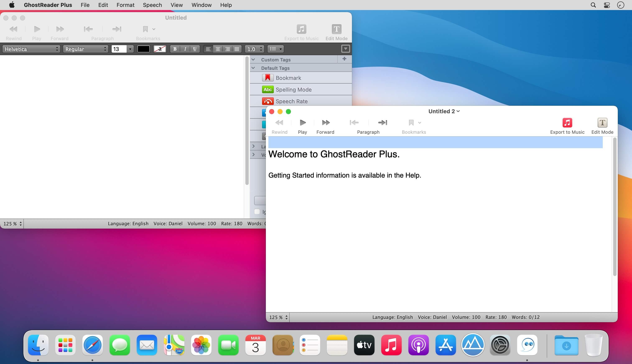Viewport: 632px width, 364px height.
Task: Open Spotlight search in the menu bar
Action: coord(593,5)
